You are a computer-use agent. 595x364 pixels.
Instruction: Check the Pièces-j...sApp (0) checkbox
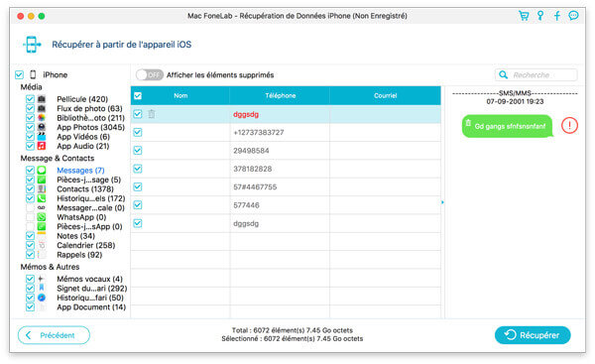click(x=30, y=226)
